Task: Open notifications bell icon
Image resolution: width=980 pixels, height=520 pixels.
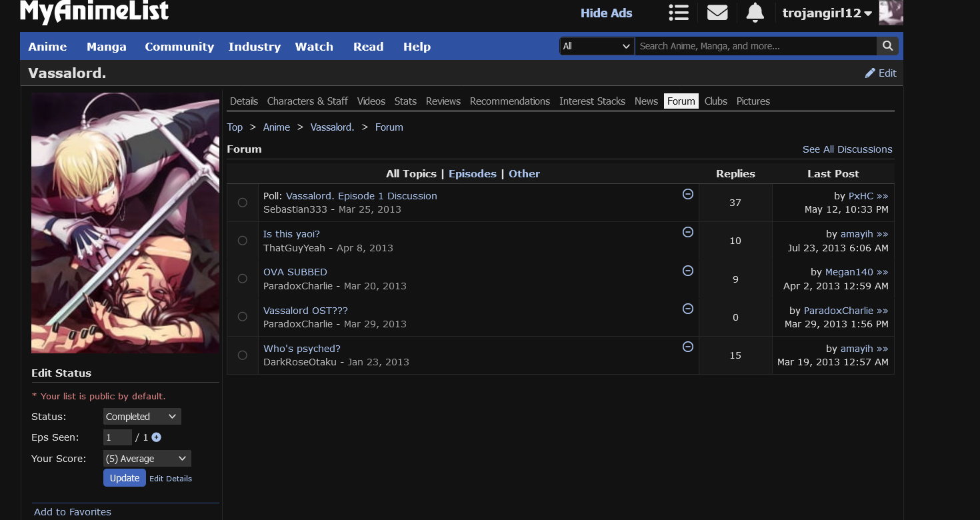Action: click(x=755, y=13)
